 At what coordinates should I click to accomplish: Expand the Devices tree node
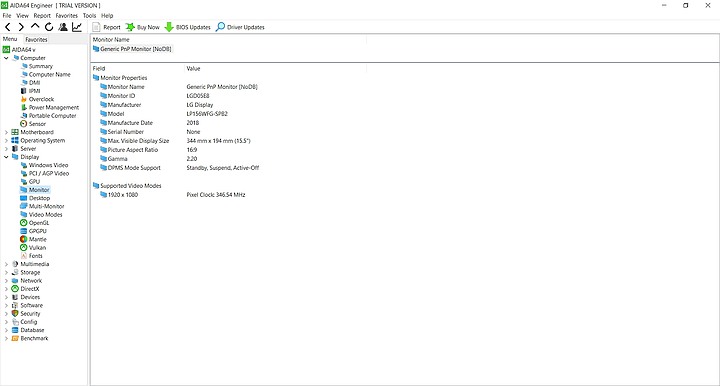pos(6,297)
